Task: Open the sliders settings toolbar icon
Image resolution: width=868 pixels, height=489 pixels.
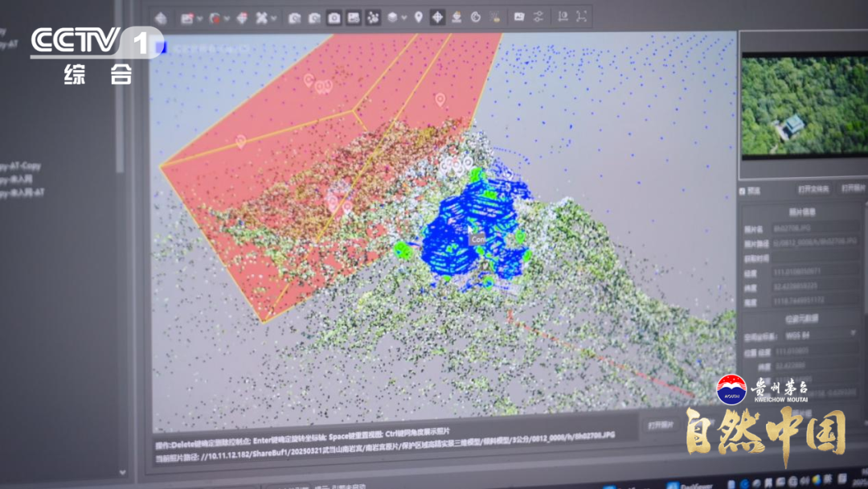Action: point(538,17)
